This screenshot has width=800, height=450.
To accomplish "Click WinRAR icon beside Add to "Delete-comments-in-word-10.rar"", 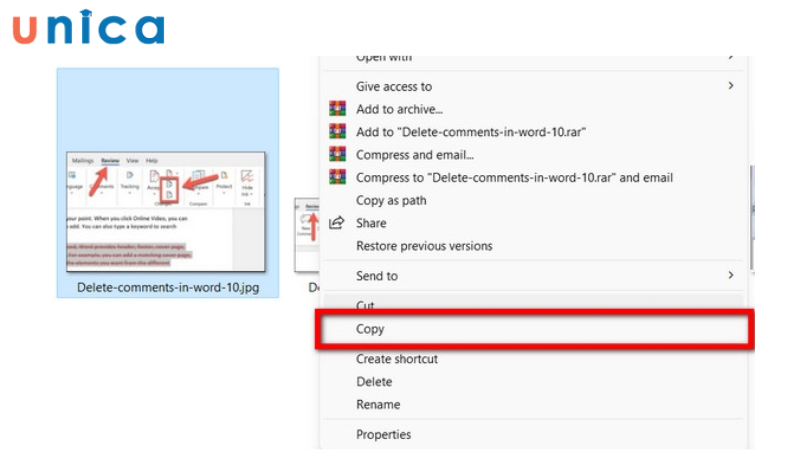I will (337, 132).
